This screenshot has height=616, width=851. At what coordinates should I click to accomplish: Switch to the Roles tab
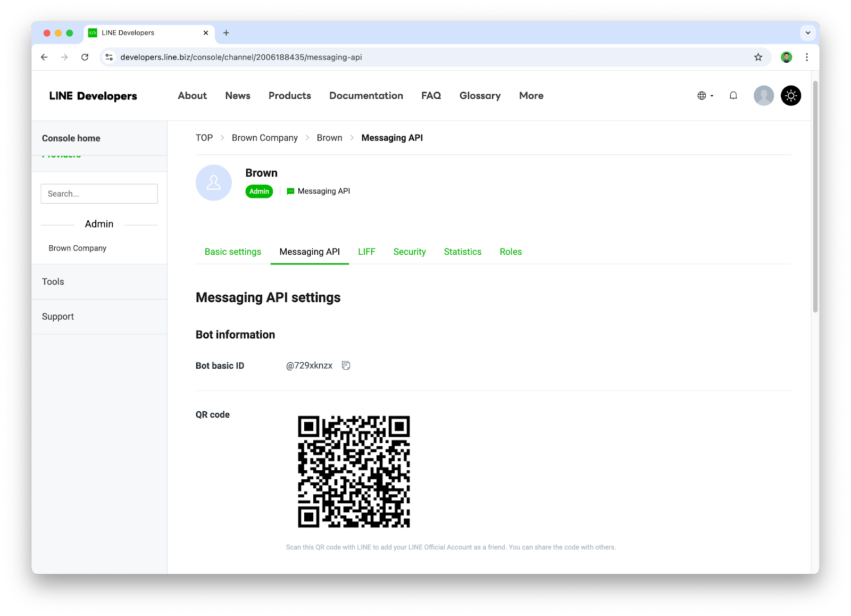click(x=511, y=252)
